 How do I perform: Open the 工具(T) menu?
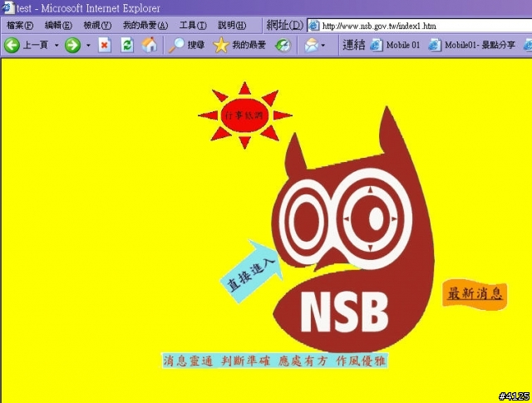coord(193,26)
